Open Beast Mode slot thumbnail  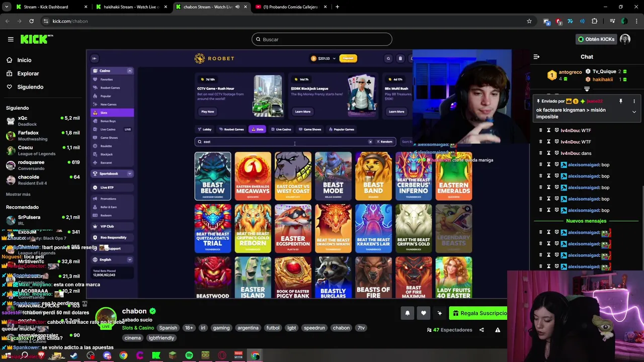(x=333, y=176)
